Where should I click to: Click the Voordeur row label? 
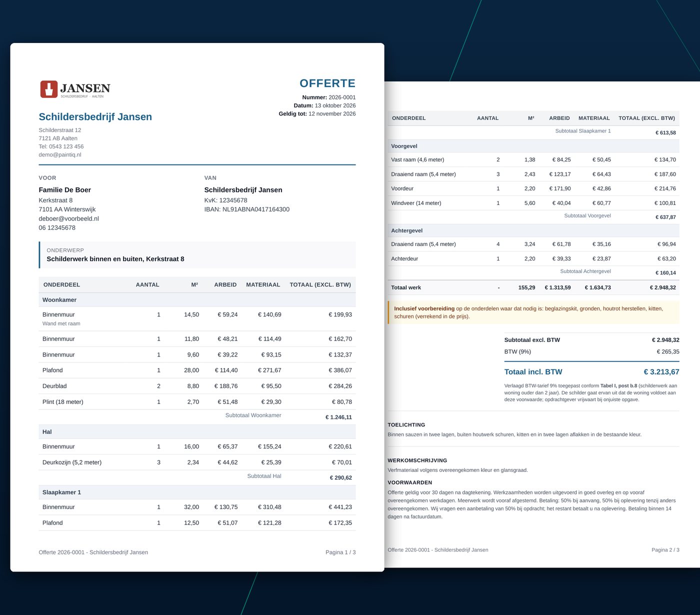click(x=402, y=189)
